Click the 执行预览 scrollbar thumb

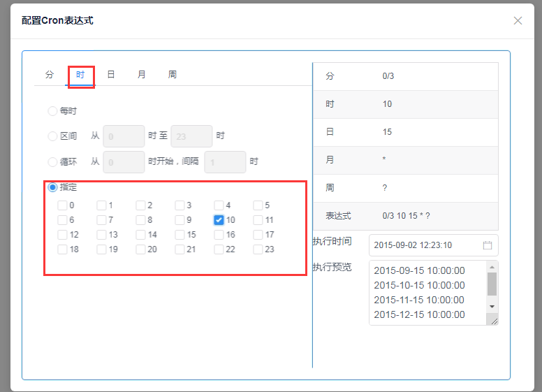492,284
